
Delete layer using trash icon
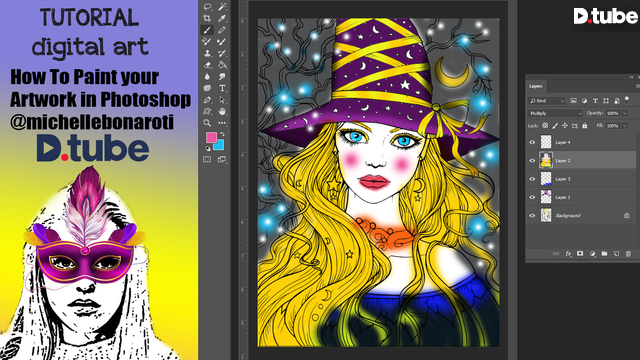628,254
